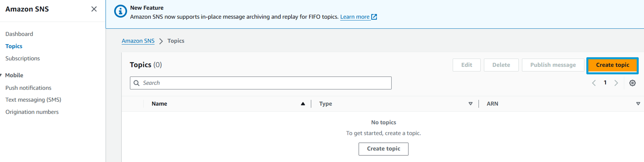Screen dimensions: 644x162
Task: Open table preferences gear icon
Action: [632, 83]
